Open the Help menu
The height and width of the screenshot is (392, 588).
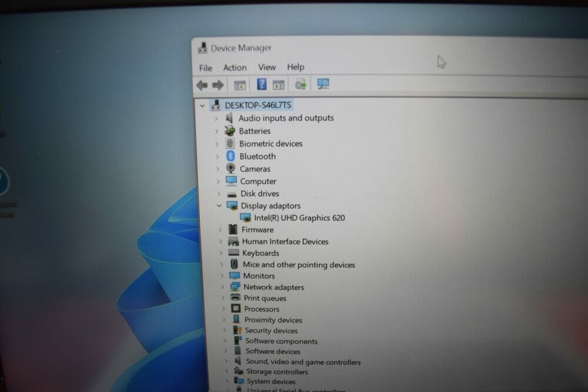[296, 67]
